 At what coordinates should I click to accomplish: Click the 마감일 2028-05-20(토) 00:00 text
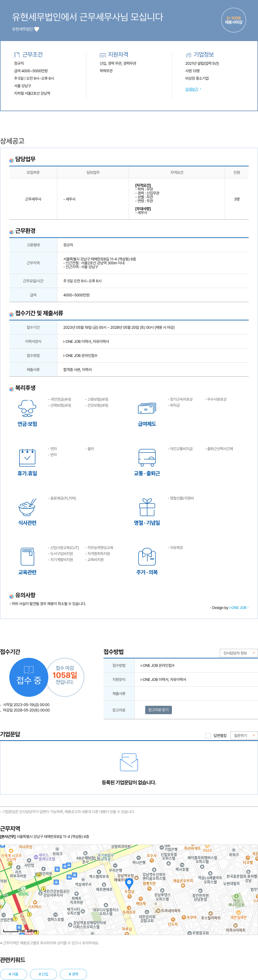pyautogui.click(x=26, y=710)
